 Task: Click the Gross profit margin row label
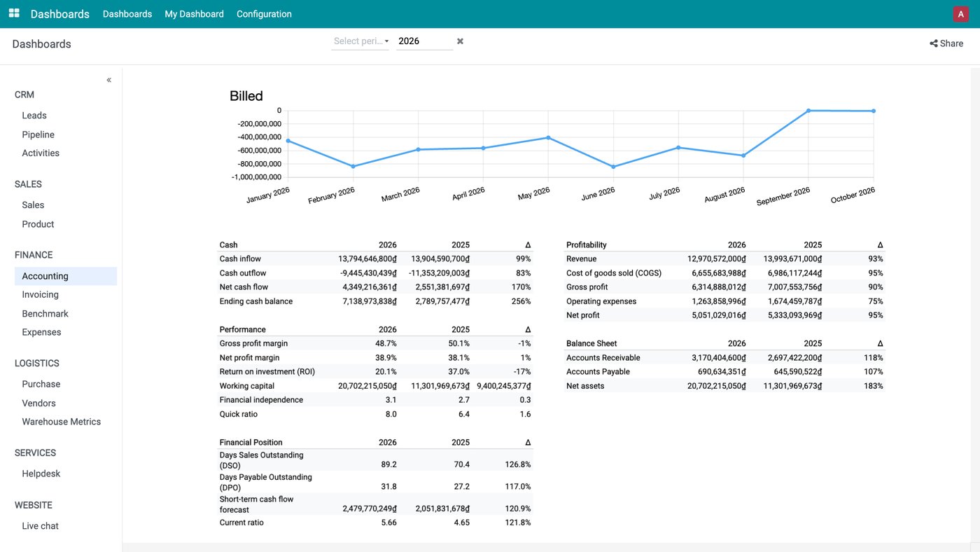click(254, 344)
